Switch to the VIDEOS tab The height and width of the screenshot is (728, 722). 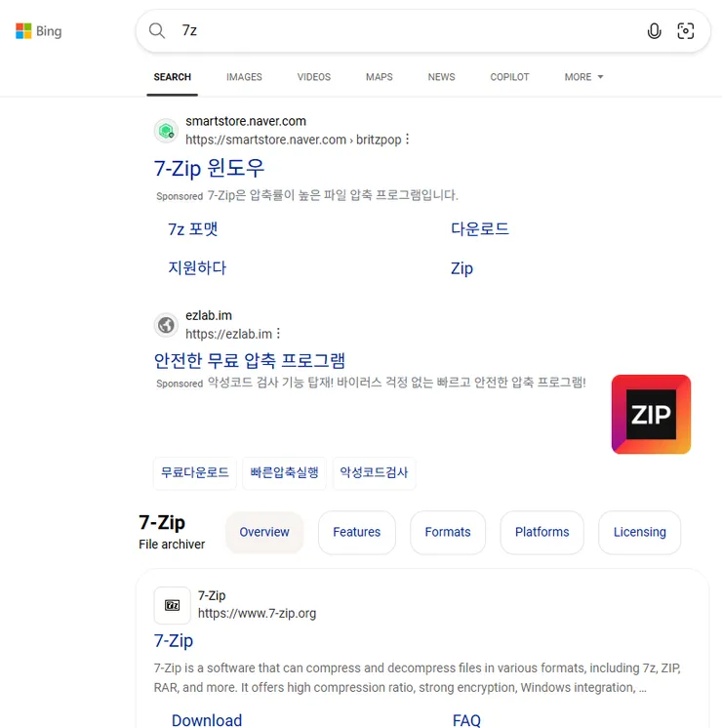coord(314,77)
